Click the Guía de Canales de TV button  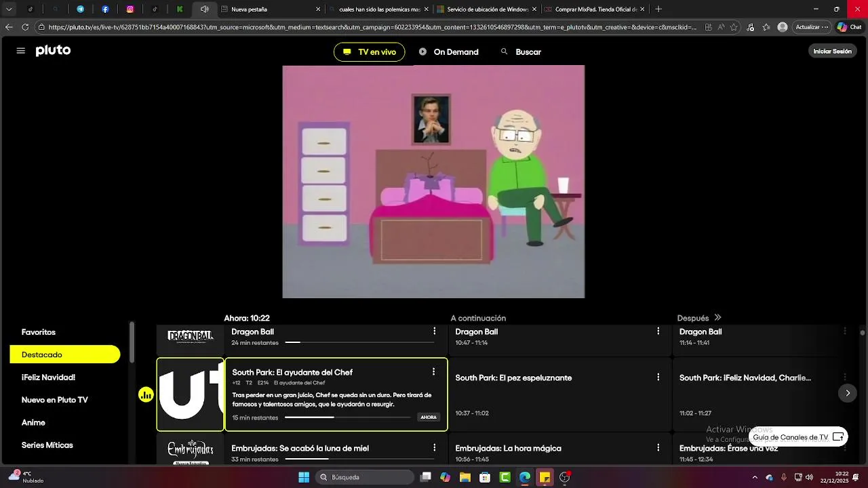(x=798, y=437)
